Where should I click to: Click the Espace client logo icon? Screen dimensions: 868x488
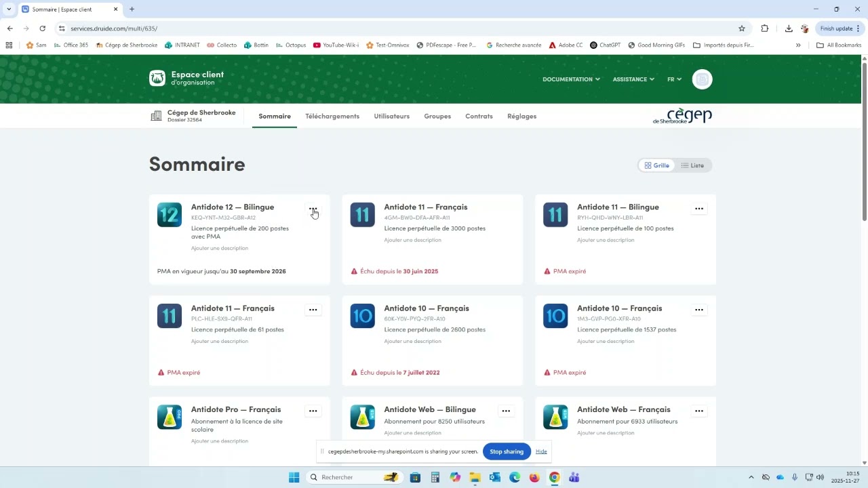(157, 79)
